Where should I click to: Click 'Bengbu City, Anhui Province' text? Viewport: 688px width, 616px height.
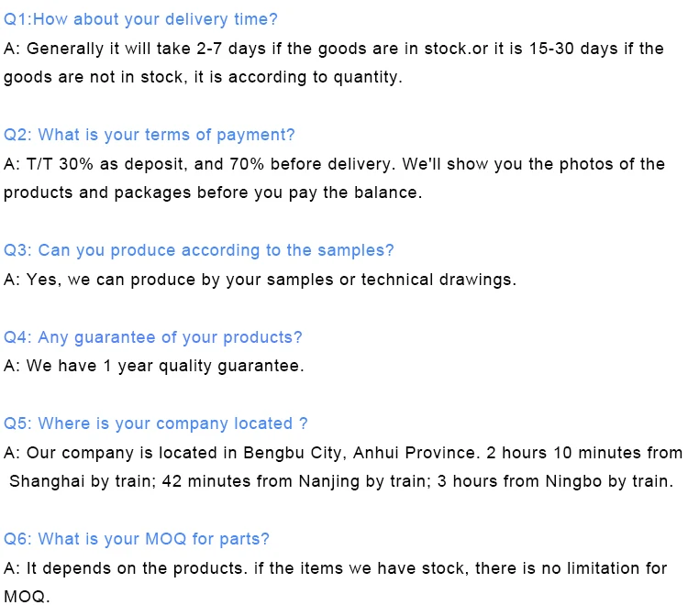pyautogui.click(x=361, y=453)
